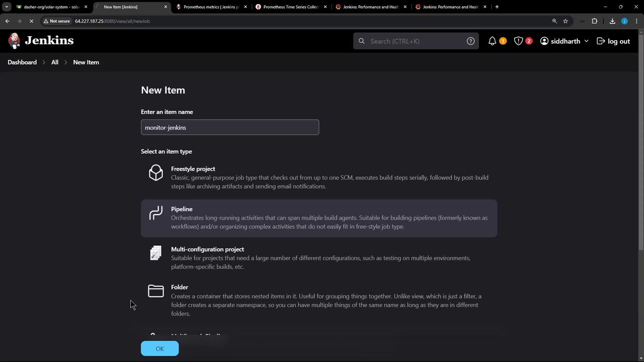644x362 pixels.
Task: Click the Folder item type icon
Action: point(156,291)
